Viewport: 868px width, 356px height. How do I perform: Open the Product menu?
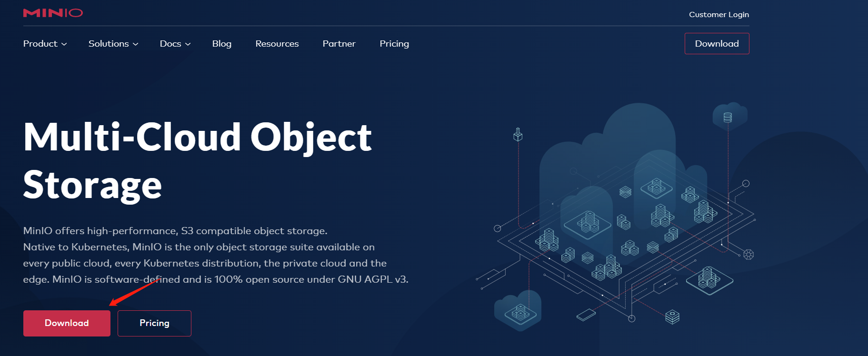coord(45,44)
